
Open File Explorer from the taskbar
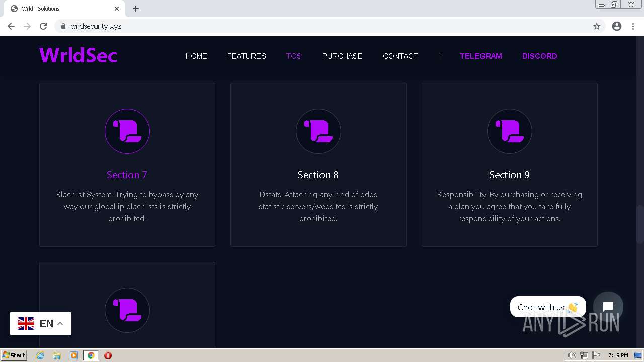point(57,355)
